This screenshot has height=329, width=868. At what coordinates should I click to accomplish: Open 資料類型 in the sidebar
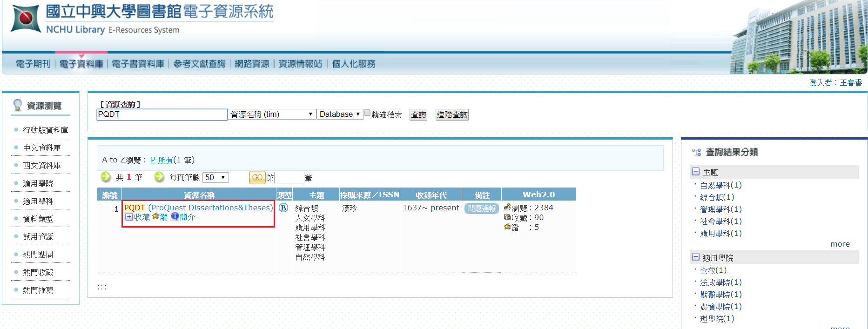(38, 219)
